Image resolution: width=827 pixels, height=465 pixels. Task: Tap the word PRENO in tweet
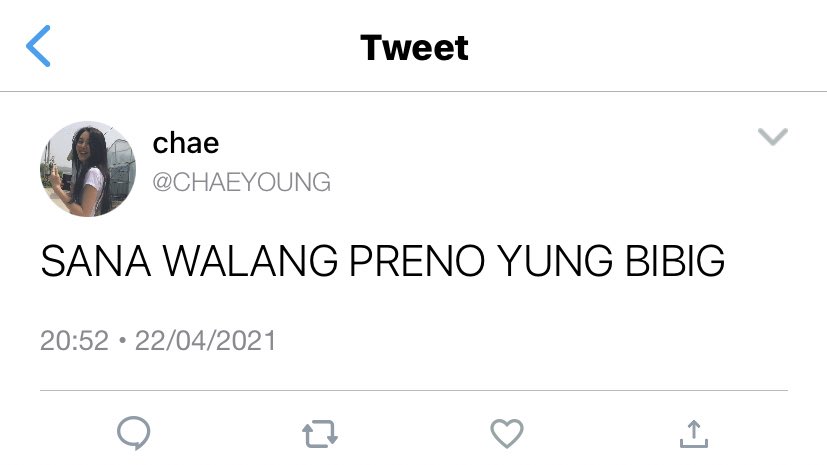pyautogui.click(x=417, y=260)
